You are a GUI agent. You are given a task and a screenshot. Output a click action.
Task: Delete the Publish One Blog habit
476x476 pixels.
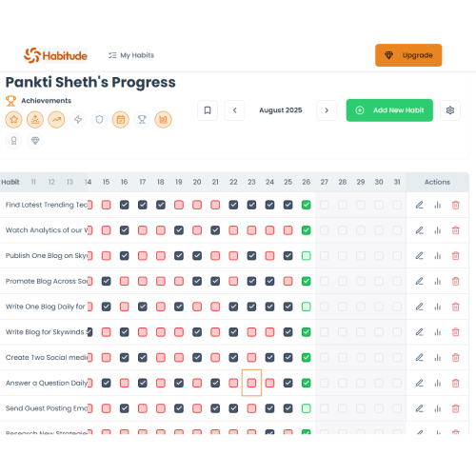coord(456,256)
